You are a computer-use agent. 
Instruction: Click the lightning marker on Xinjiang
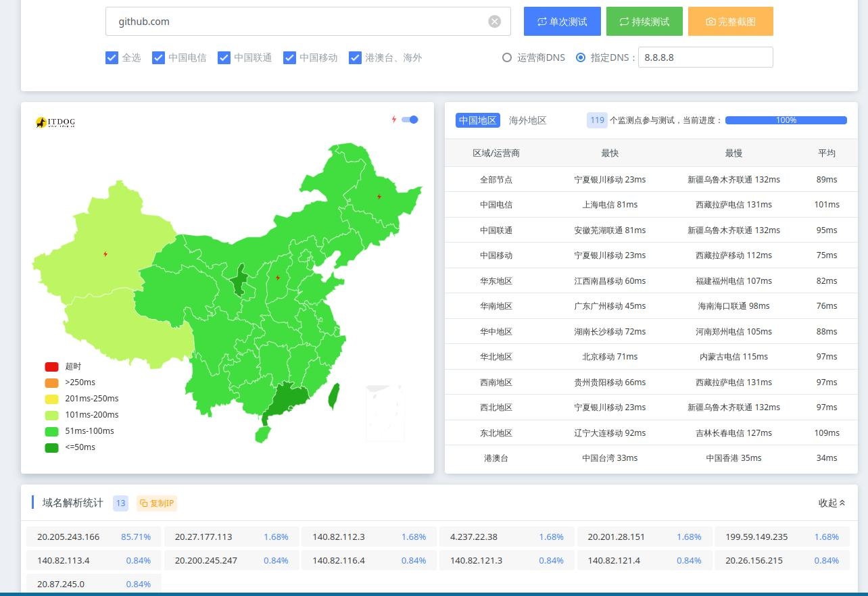[x=105, y=254]
